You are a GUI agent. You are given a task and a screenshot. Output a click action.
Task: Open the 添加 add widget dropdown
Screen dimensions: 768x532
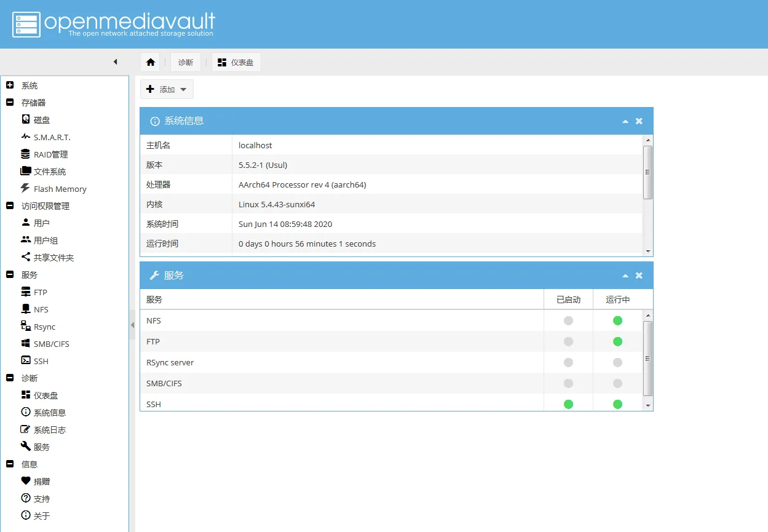tap(167, 89)
